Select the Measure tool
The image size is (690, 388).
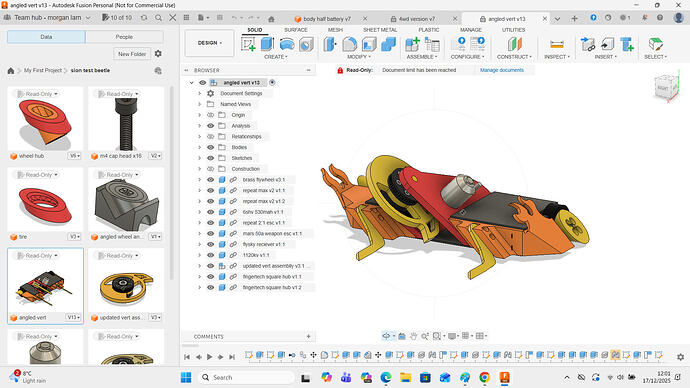click(557, 44)
